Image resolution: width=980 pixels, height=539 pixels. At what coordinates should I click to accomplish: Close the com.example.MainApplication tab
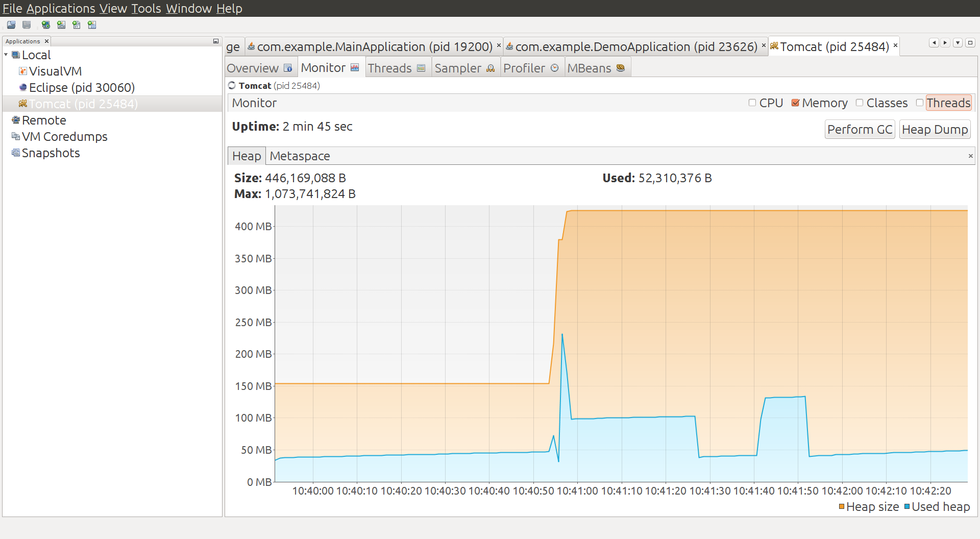click(x=499, y=45)
